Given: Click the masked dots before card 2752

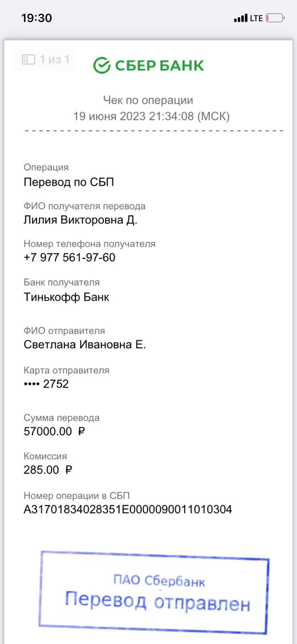Looking at the screenshot, I should click(x=31, y=384).
